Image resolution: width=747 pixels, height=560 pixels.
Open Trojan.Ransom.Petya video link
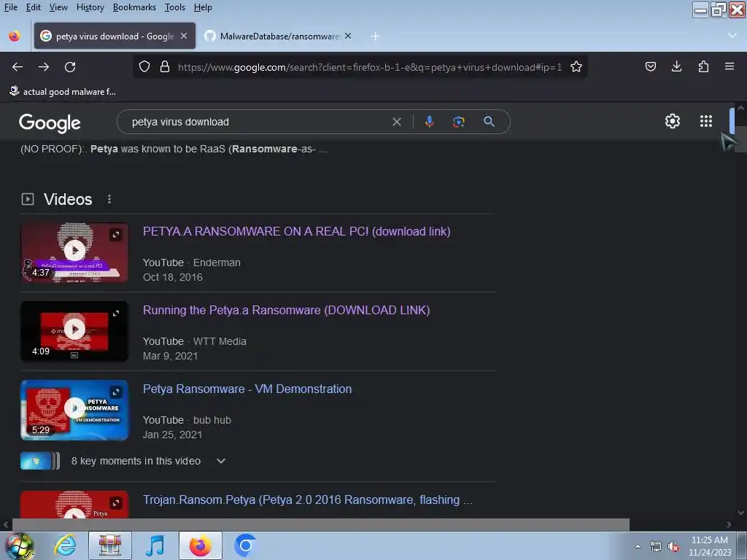(308, 499)
